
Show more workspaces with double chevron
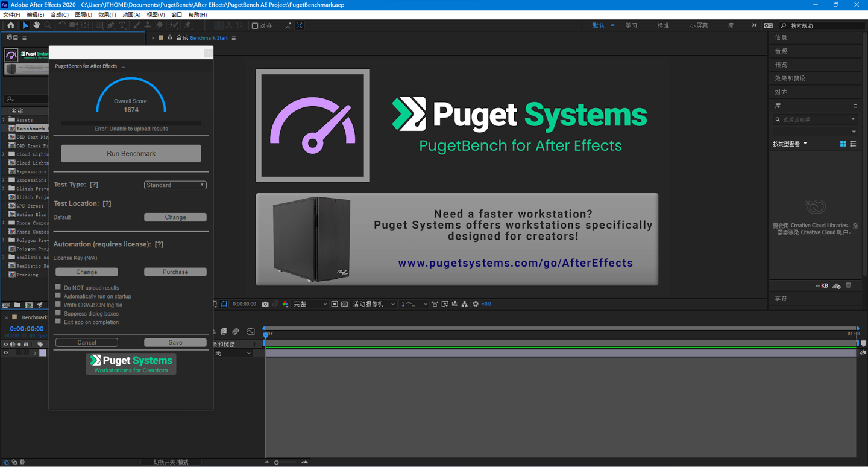[x=754, y=25]
